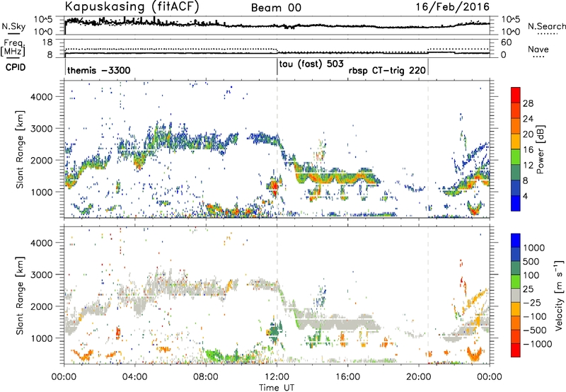Click the Time UT axis title
566x392 pixels.
click(x=277, y=387)
